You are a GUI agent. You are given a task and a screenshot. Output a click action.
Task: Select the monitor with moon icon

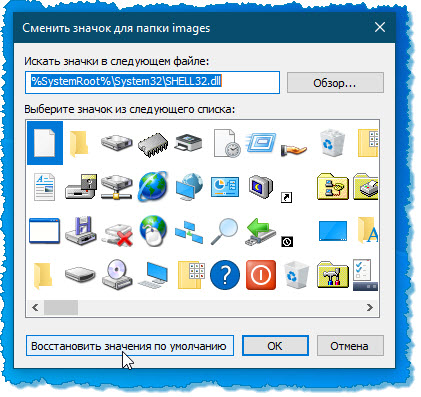click(x=261, y=187)
